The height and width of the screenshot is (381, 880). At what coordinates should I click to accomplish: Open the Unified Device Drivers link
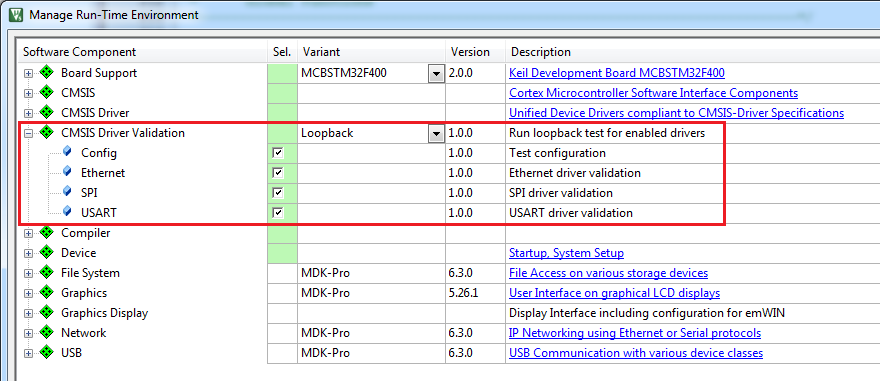click(x=676, y=113)
